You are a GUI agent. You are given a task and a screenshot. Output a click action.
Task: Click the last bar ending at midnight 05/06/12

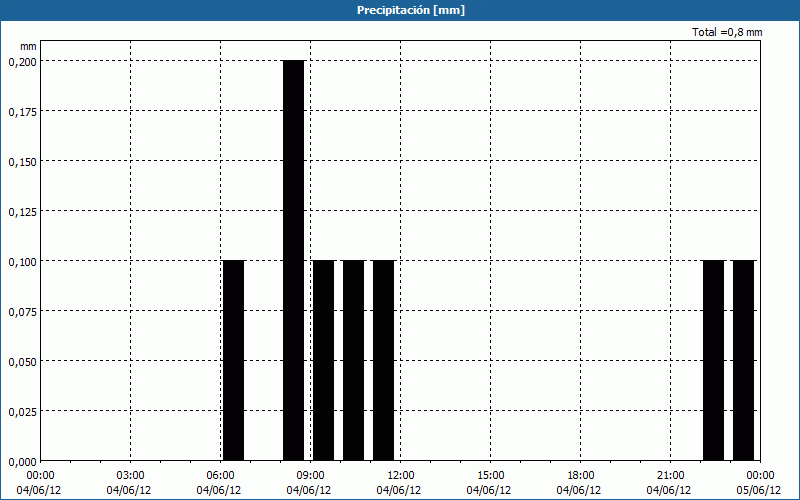point(743,360)
